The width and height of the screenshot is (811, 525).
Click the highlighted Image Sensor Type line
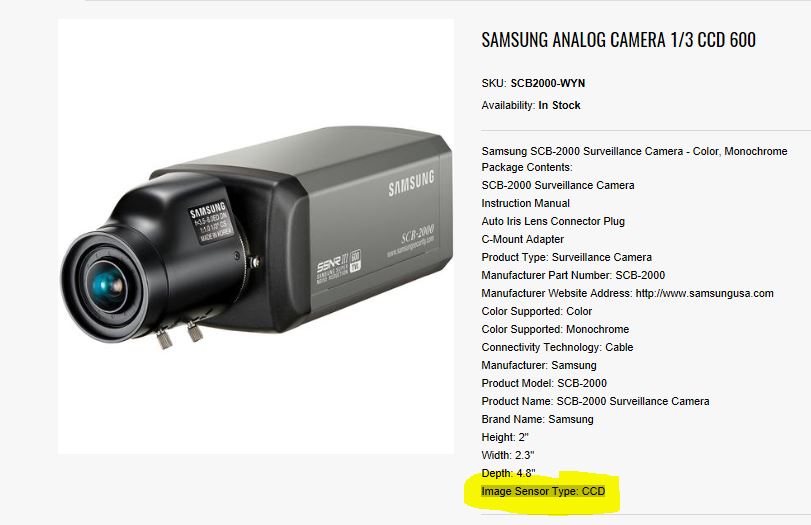click(x=543, y=491)
